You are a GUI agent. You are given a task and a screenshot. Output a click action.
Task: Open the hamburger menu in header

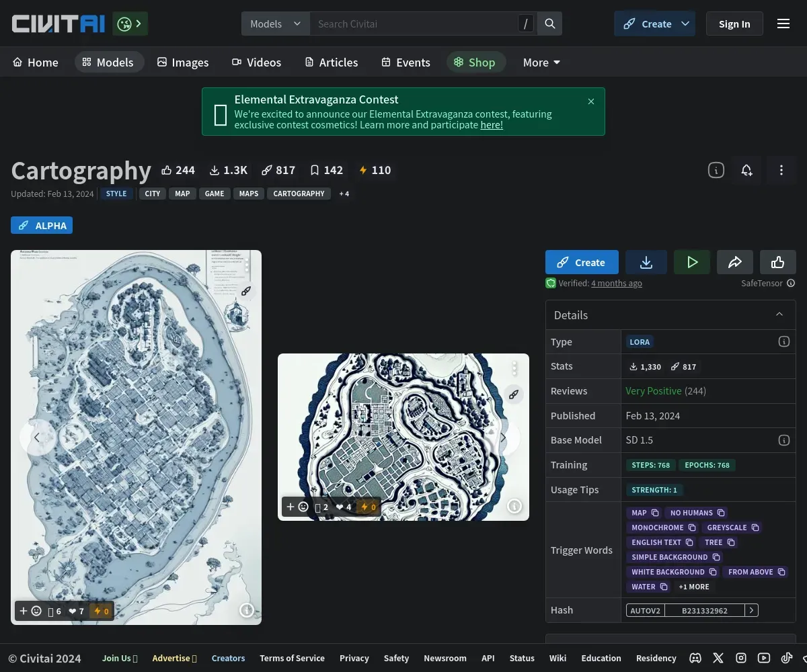point(783,24)
